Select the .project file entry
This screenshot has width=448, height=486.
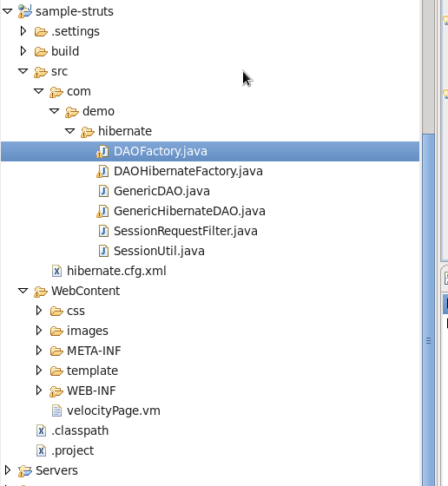(x=73, y=450)
